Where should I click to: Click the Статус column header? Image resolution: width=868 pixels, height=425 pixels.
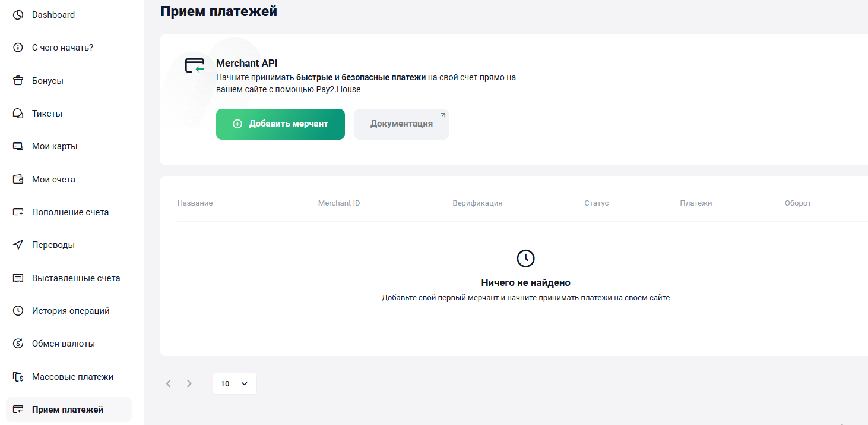(597, 203)
